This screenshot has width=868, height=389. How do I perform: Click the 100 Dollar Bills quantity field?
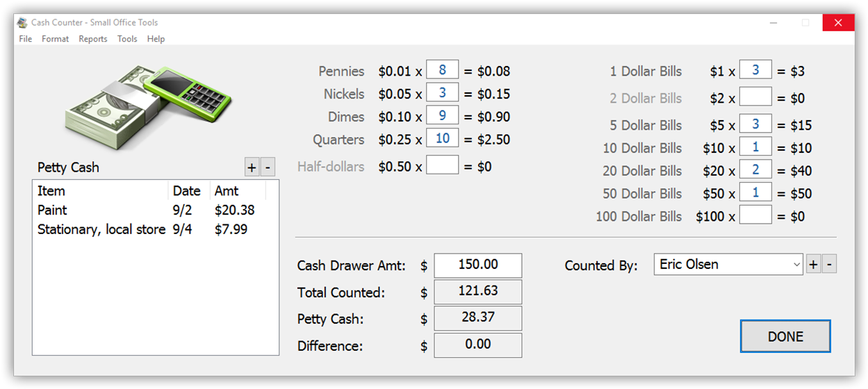click(755, 215)
